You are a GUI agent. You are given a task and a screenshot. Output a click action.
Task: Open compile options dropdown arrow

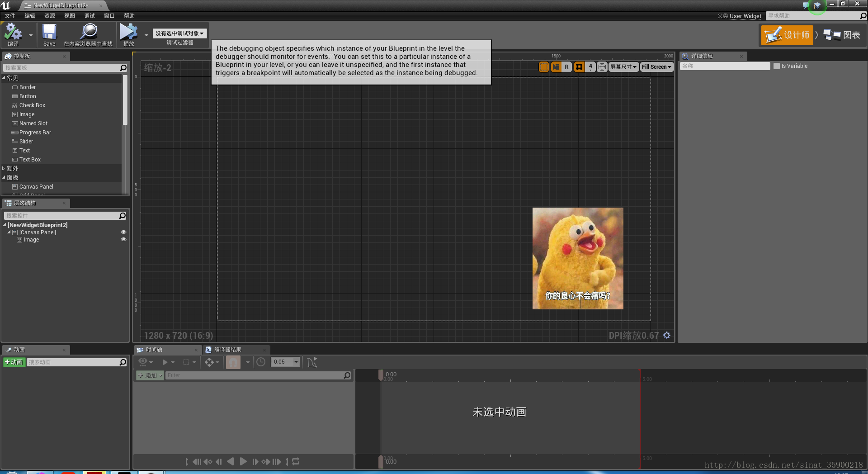point(31,35)
